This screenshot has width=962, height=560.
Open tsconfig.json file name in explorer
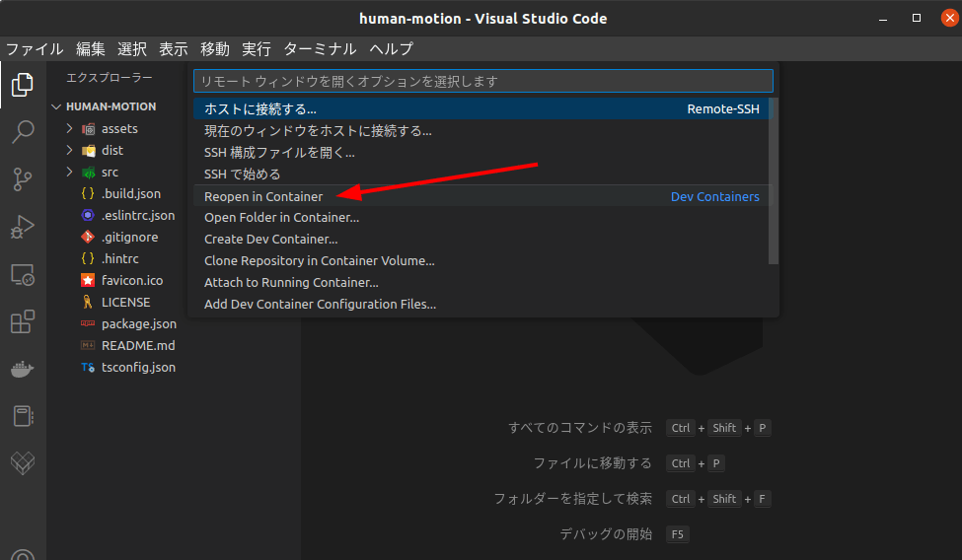[139, 368]
